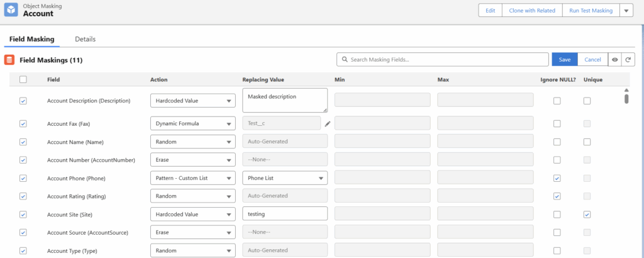Click the orange Field Maskings list icon
The image size is (644, 258).
(9, 60)
